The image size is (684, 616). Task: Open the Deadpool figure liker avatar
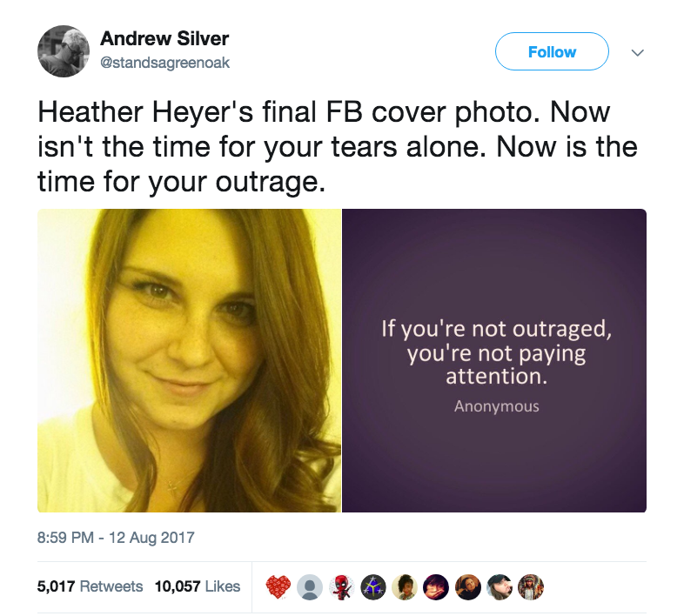(341, 586)
